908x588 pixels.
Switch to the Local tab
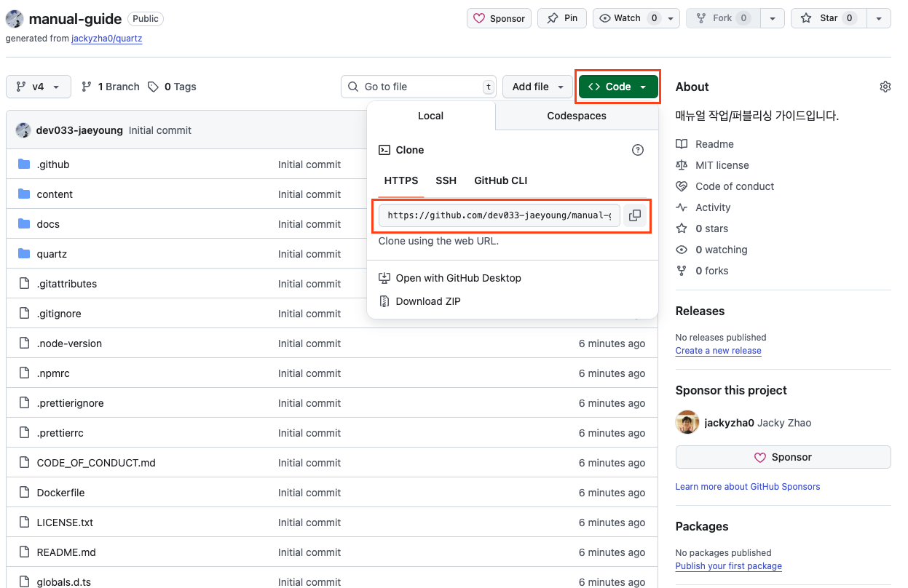(431, 116)
